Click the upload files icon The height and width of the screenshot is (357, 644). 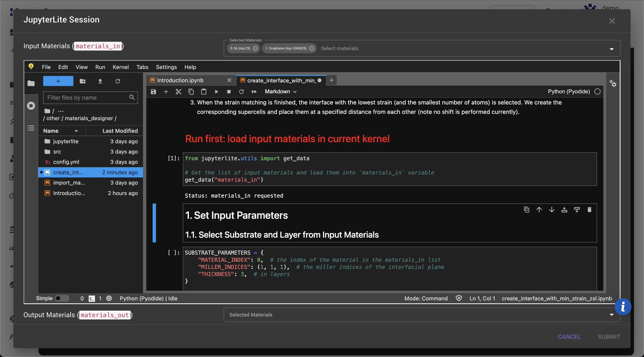point(100,81)
